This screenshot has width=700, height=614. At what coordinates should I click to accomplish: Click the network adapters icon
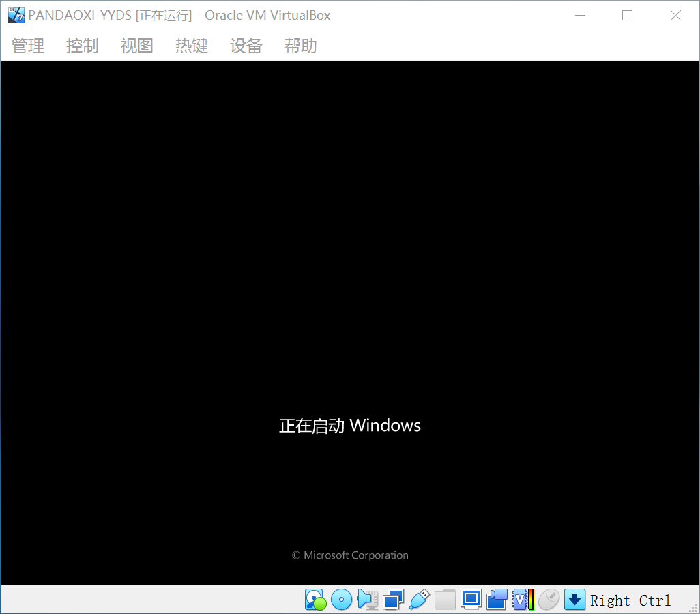click(x=393, y=600)
